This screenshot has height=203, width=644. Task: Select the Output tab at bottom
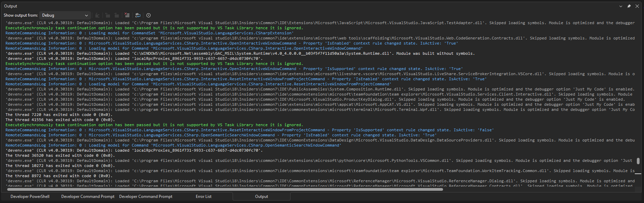click(x=262, y=197)
